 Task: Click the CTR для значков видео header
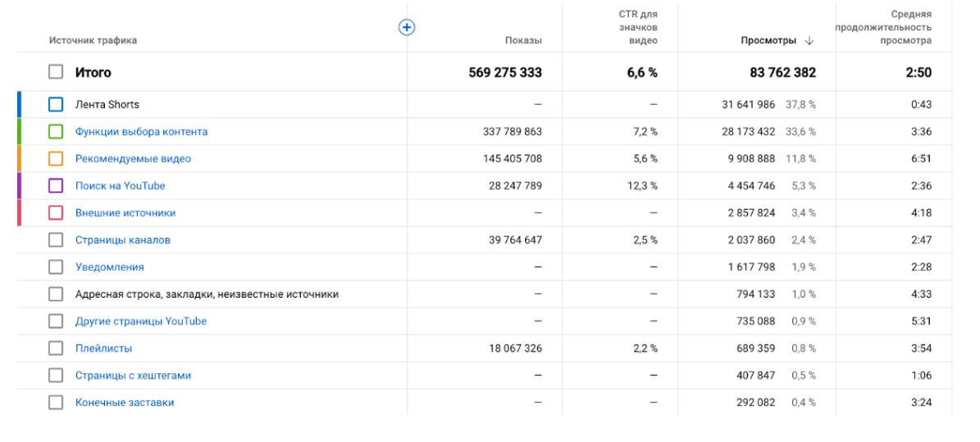pos(638,27)
